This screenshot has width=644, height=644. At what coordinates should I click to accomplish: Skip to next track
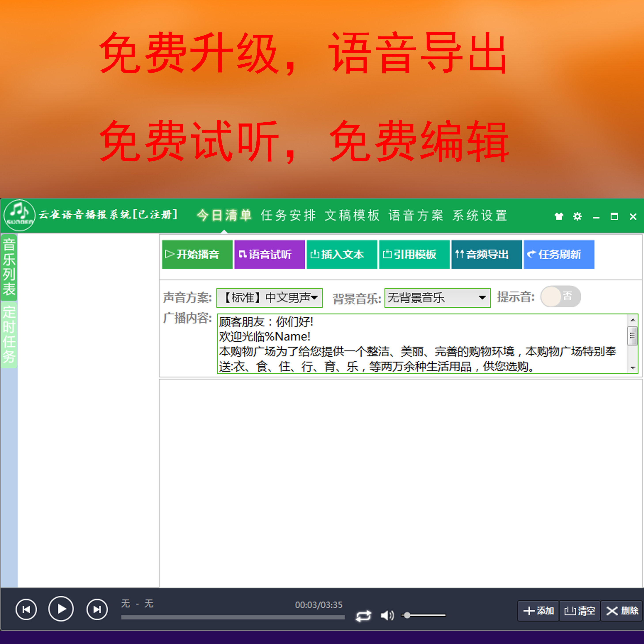click(97, 609)
